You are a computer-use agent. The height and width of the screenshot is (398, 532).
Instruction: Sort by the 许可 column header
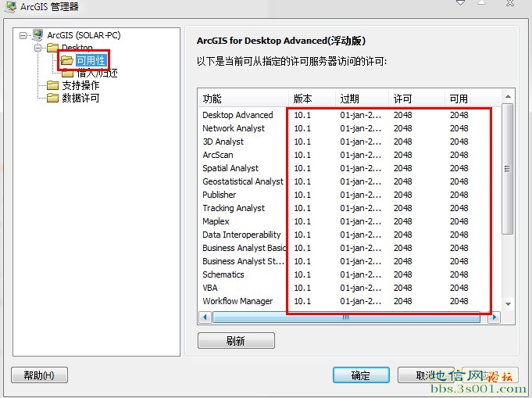point(416,99)
